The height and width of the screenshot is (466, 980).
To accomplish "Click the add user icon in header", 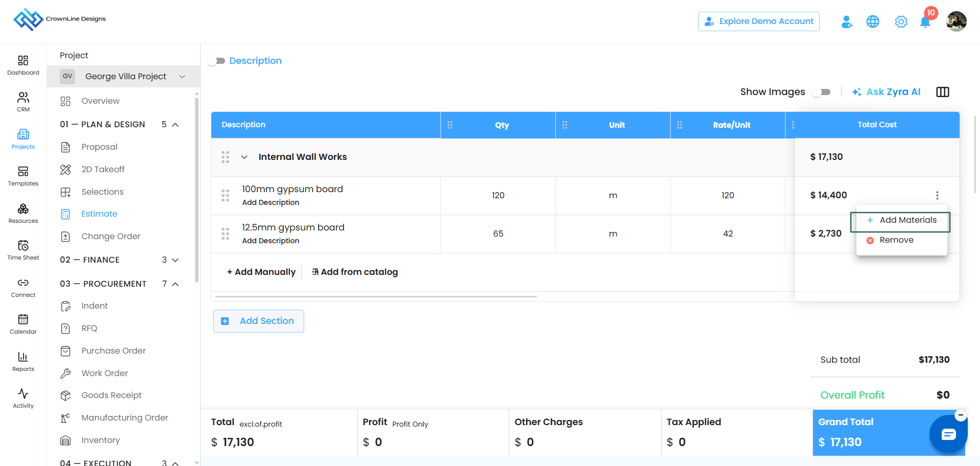I will pyautogui.click(x=847, y=21).
